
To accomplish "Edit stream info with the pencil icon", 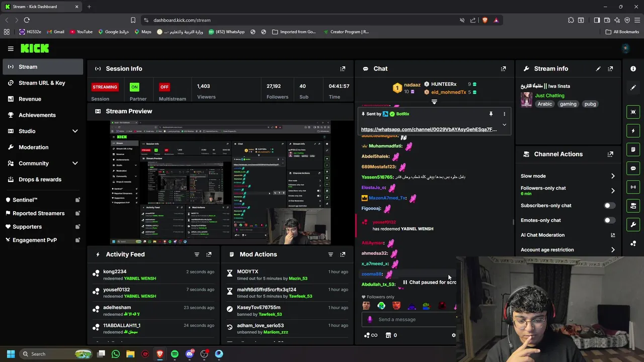I will tap(598, 69).
